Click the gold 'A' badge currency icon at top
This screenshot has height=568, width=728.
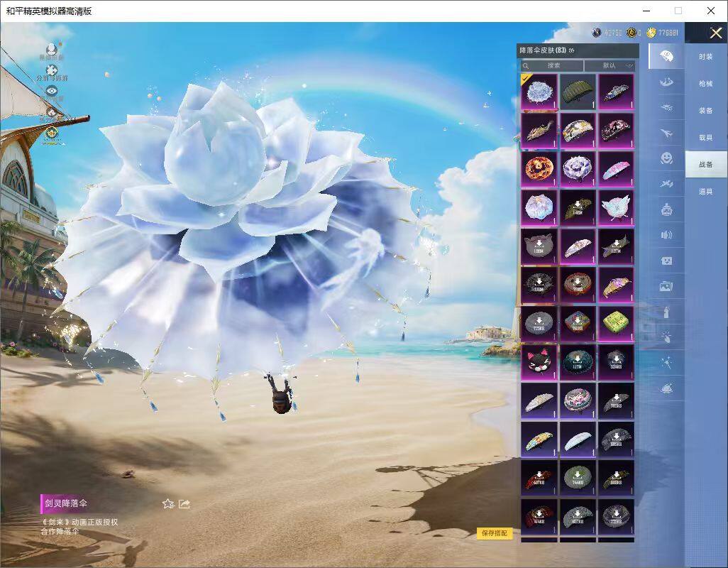631,33
